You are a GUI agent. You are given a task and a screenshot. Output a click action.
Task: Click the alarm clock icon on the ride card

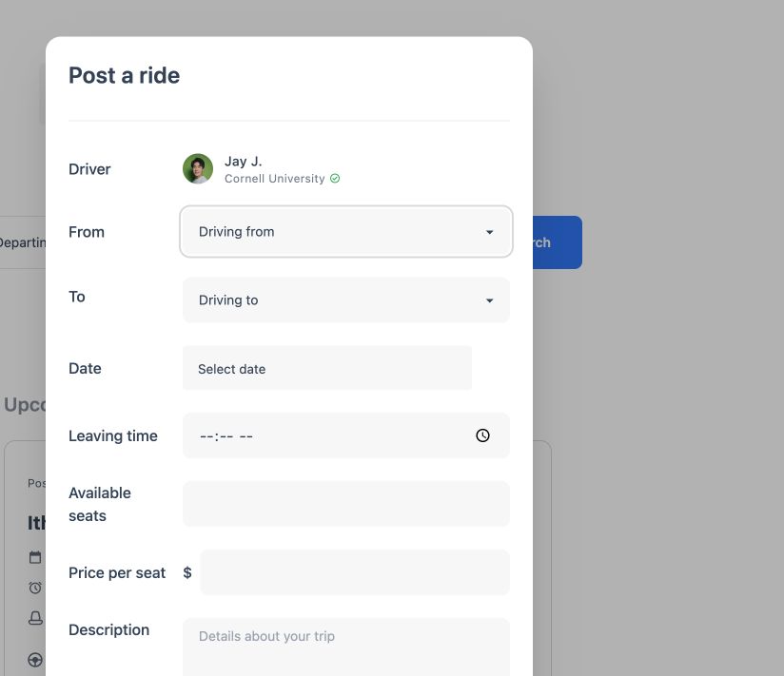35,588
